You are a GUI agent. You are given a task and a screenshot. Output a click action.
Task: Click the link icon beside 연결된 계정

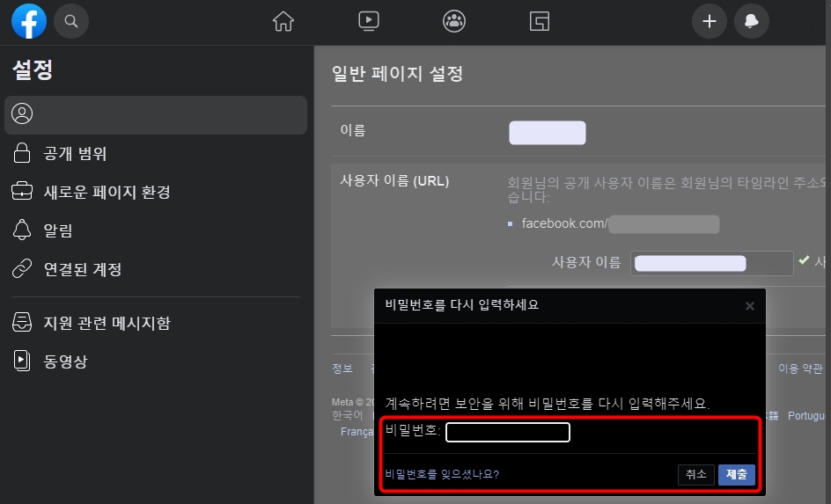(22, 269)
